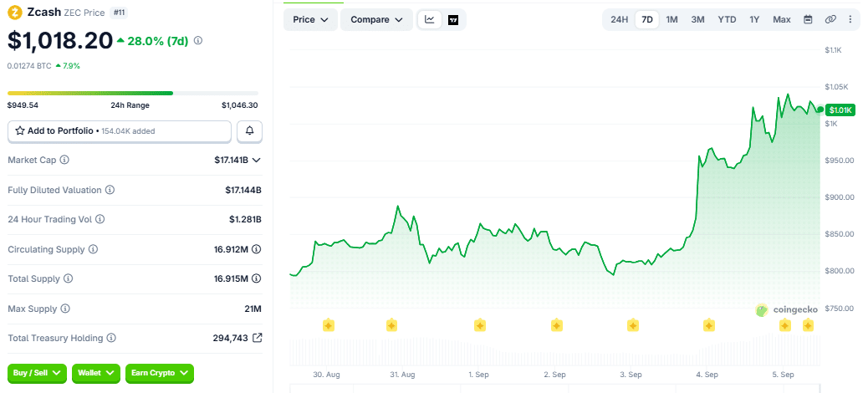Image resolution: width=868 pixels, height=393 pixels.
Task: Click the 294,743 treasury holding value
Action: [230, 338]
